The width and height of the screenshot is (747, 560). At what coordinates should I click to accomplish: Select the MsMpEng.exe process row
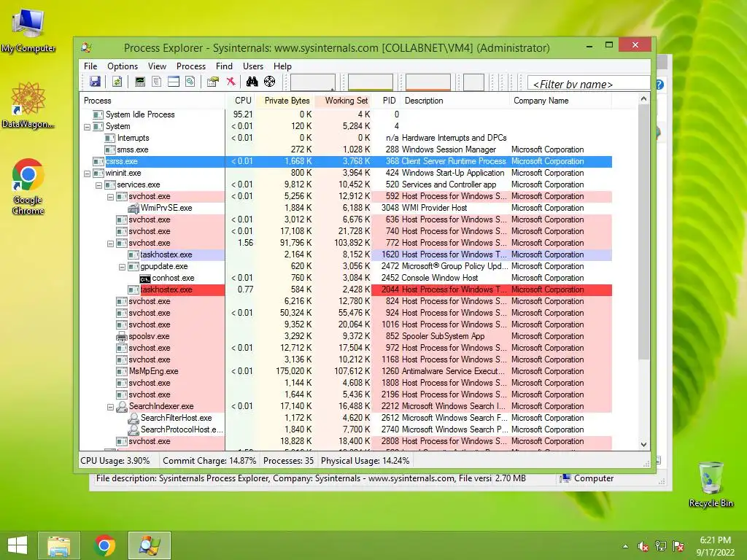pyautogui.click(x=346, y=371)
